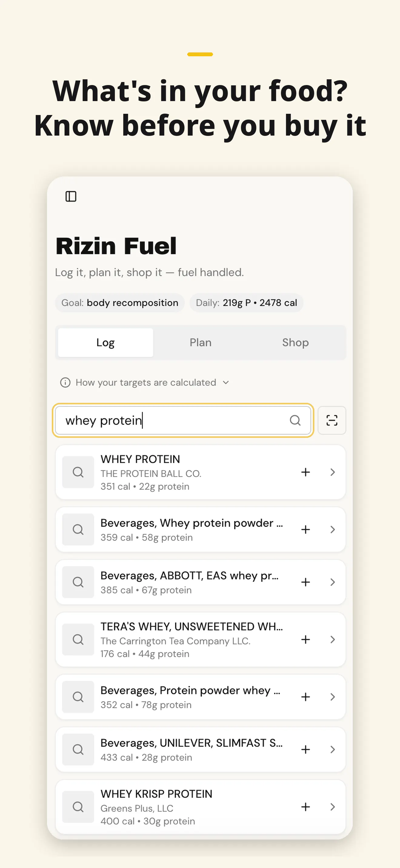This screenshot has height=868, width=400.
Task: Add TERA'S WHEY unsweetened item
Action: (x=305, y=639)
